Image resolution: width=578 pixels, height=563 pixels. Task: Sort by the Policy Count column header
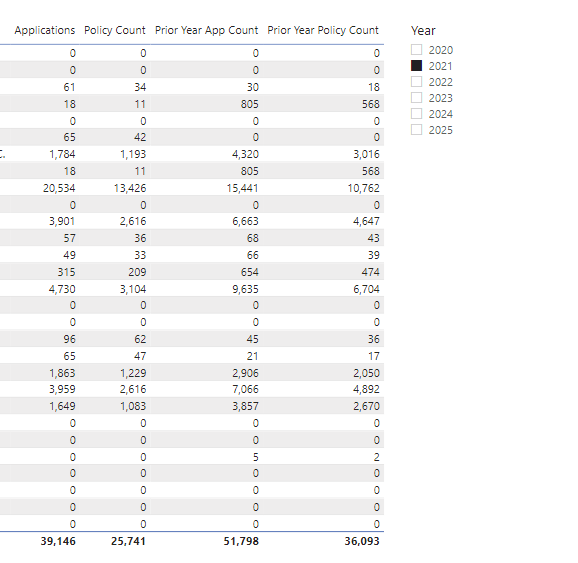click(x=115, y=30)
